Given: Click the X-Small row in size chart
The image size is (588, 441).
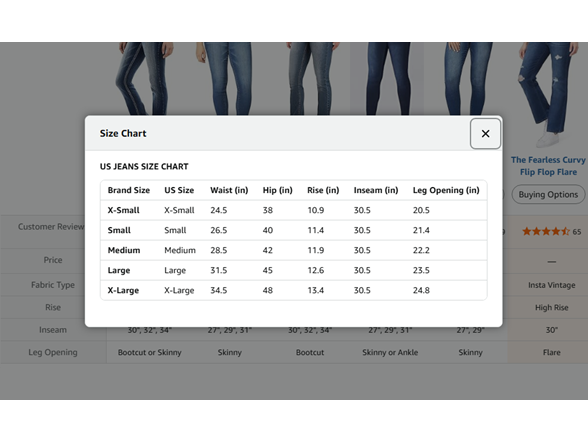Looking at the screenshot, I should coord(294,210).
